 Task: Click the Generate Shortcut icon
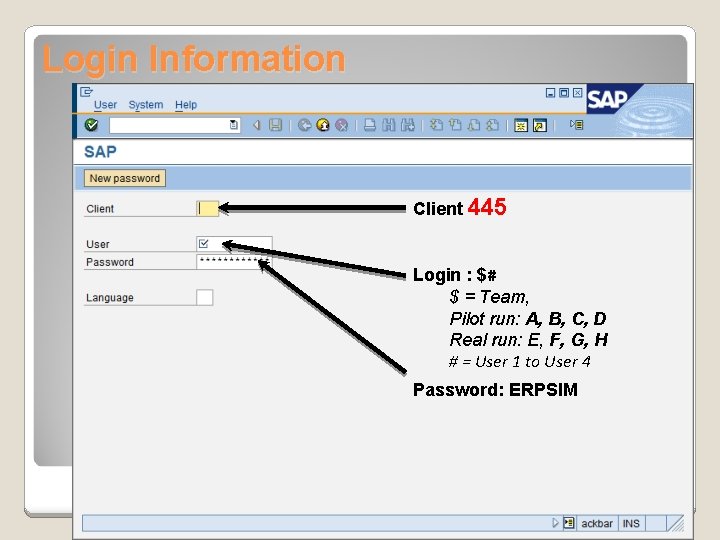point(540,125)
